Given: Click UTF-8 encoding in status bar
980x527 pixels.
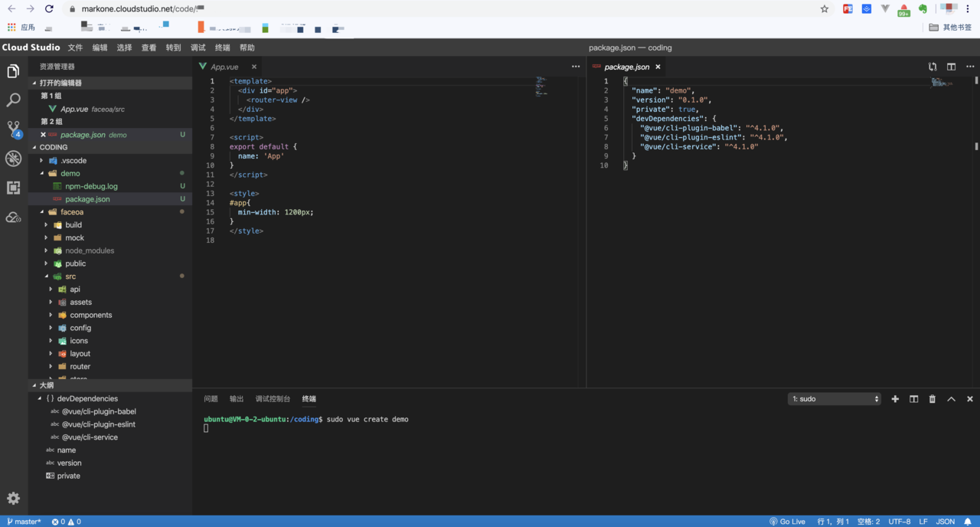Looking at the screenshot, I should tap(900, 522).
